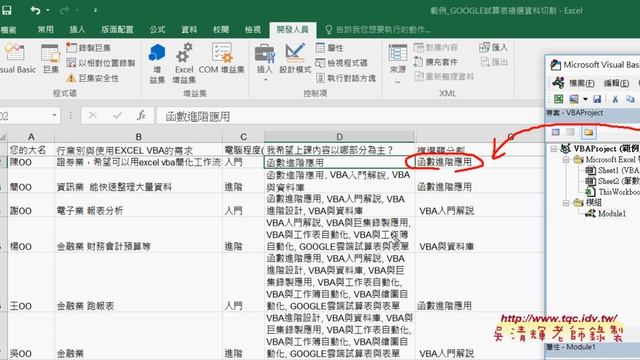Click the formula bar containing 函數進階應用
640x360 pixels.
tap(351, 116)
